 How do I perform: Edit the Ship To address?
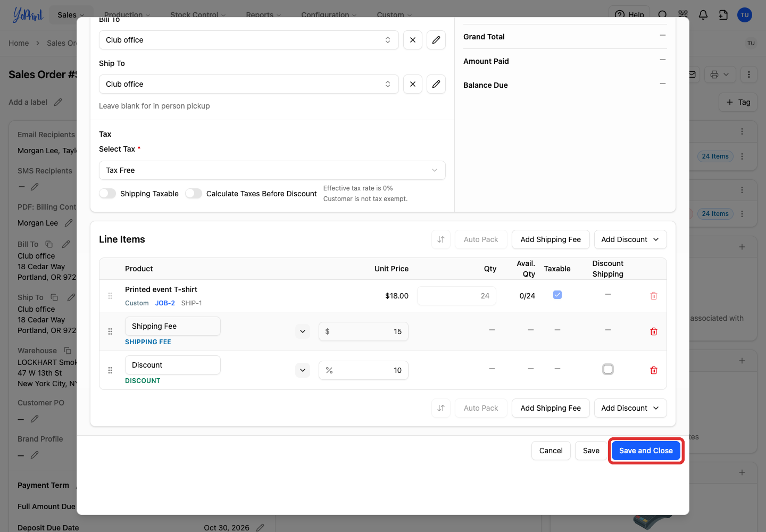pos(436,84)
